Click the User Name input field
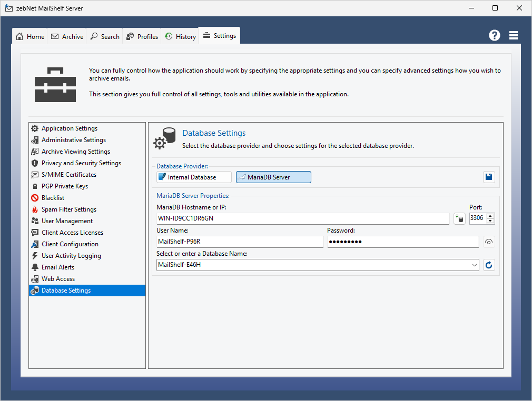Viewport: 532px width, 401px height. tap(240, 242)
